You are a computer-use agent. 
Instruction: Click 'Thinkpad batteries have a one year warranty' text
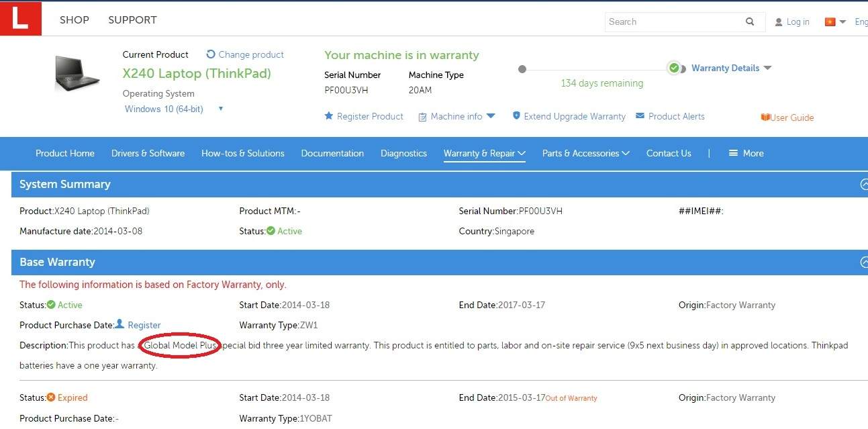(x=434, y=356)
